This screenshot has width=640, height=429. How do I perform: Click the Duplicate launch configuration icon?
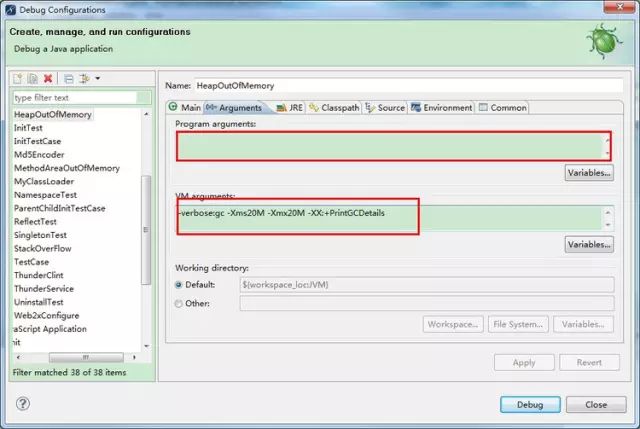pos(33,78)
